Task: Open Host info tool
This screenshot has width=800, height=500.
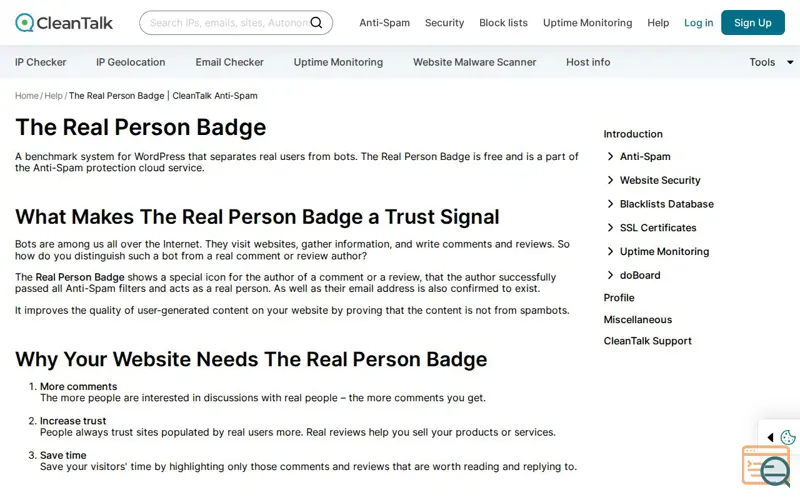Action: 588,62
